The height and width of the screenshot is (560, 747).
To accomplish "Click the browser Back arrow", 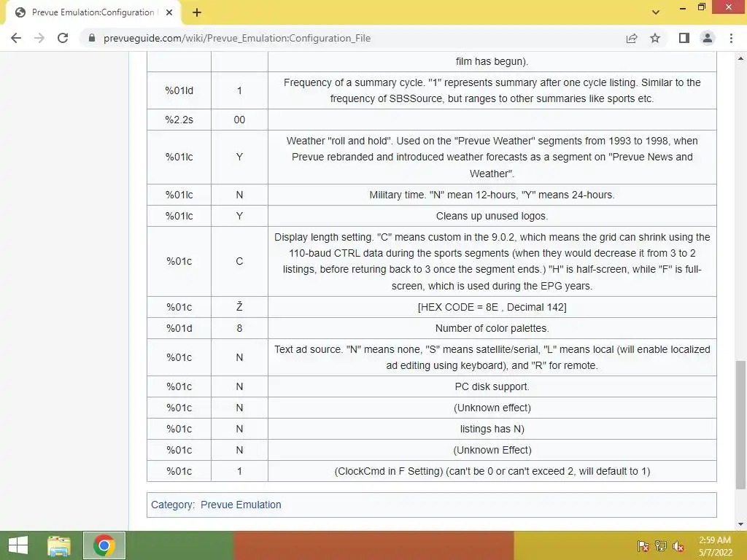I will click(x=16, y=38).
